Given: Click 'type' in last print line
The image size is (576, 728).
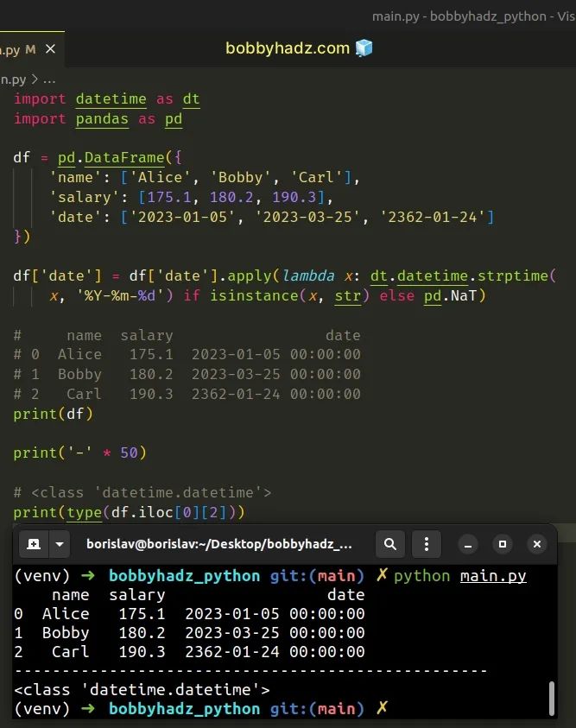Looking at the screenshot, I should click(85, 513).
